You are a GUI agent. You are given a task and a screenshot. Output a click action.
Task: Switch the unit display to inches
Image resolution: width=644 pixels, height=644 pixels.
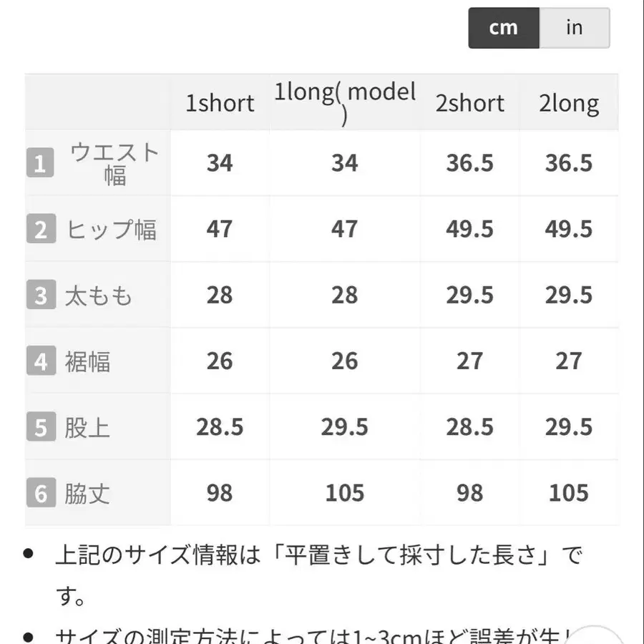click(575, 27)
